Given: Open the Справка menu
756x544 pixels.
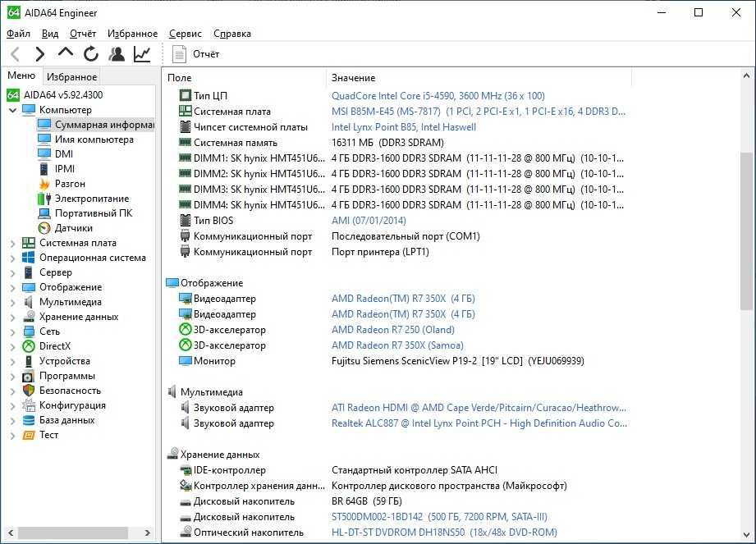Looking at the screenshot, I should pyautogui.click(x=232, y=34).
